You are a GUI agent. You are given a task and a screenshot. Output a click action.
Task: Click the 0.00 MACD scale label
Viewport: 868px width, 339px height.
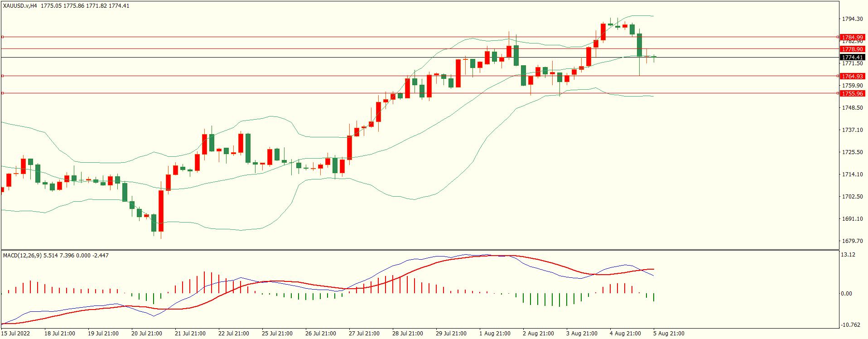846,294
